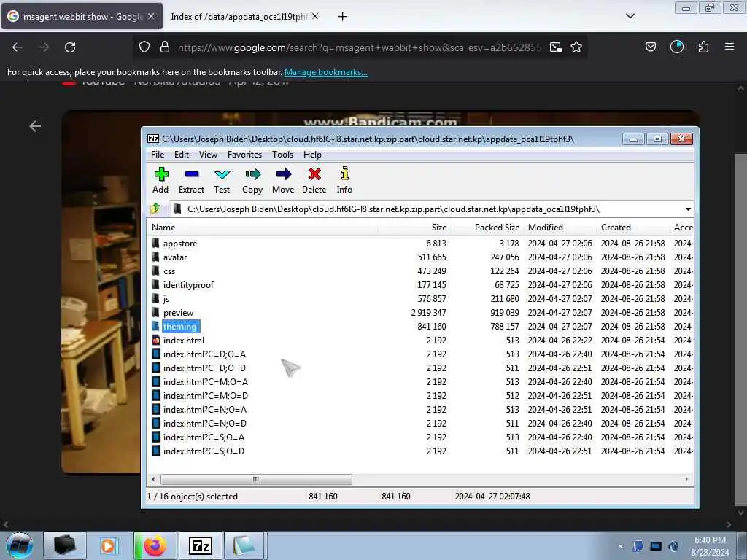Go up one folder level in 7-Zip
Screen dimensions: 747x560
[155, 209]
